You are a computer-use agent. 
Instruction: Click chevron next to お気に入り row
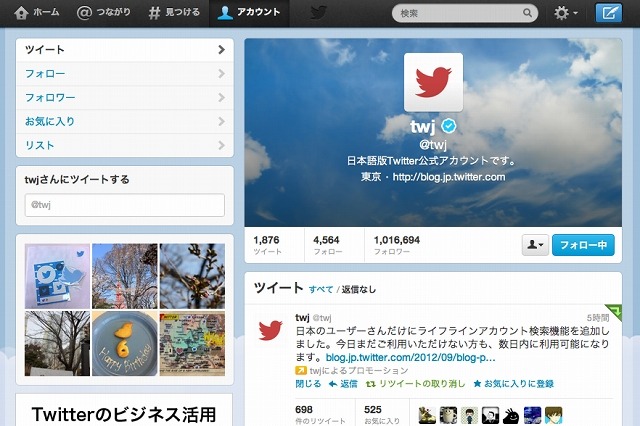[x=222, y=121]
